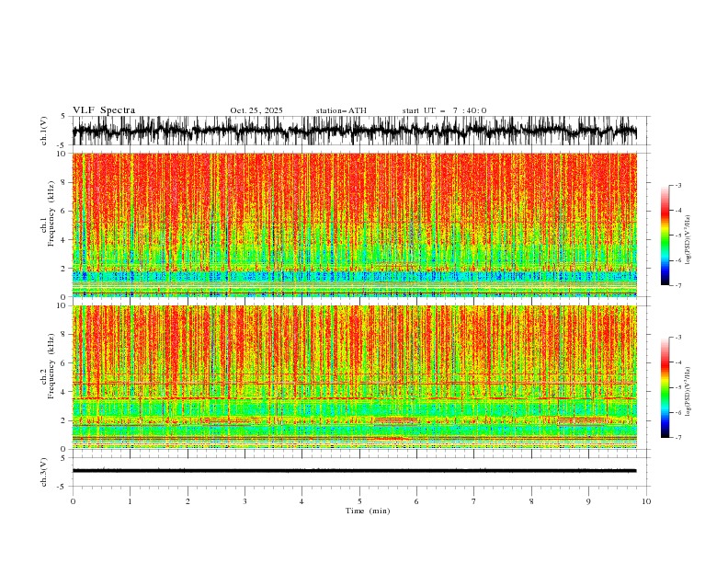Click the '-3' value on ch.1 colorbar
The image size is (728, 563).
pos(677,185)
